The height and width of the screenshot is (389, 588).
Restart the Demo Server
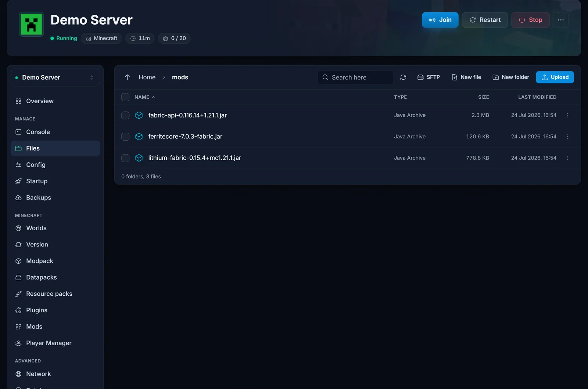tap(485, 20)
